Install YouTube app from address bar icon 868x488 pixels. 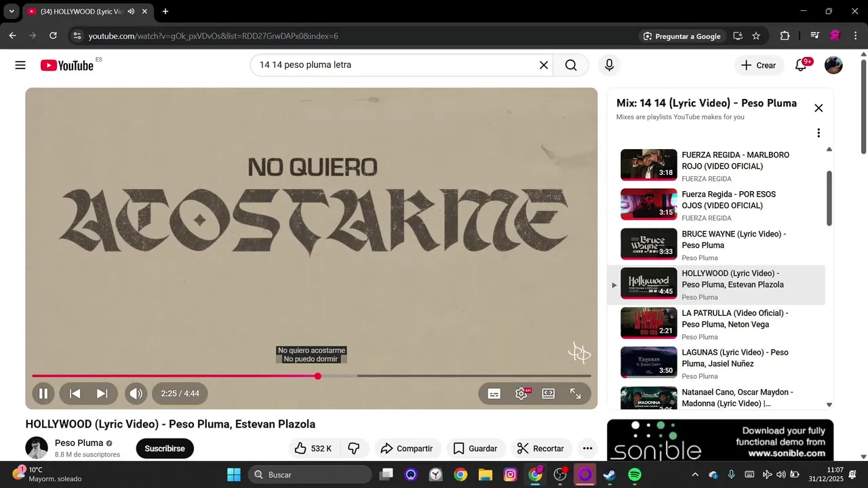(x=738, y=36)
